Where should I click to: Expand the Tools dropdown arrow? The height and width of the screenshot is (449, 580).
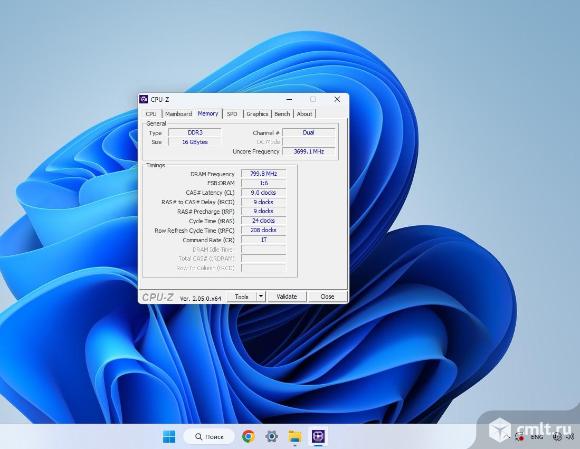261,297
